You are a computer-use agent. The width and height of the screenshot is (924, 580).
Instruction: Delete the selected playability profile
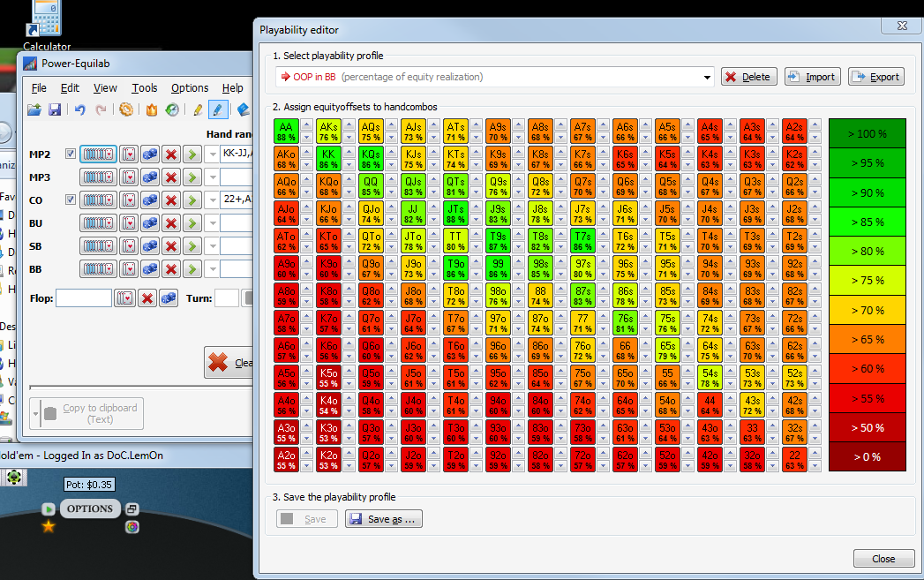click(749, 77)
